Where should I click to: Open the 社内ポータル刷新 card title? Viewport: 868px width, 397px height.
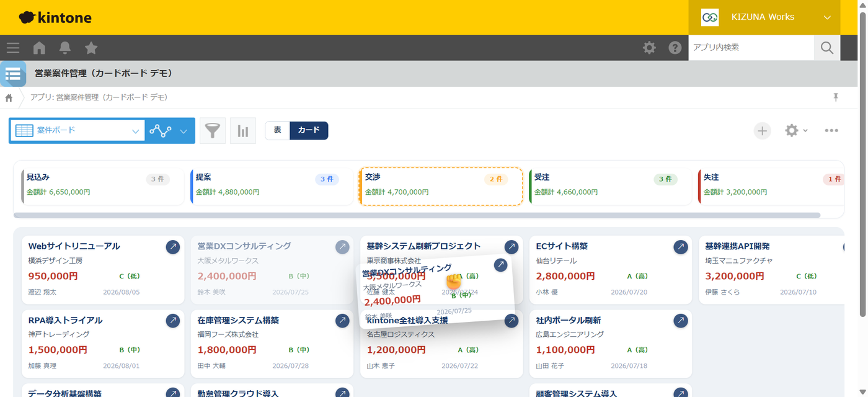tap(569, 320)
